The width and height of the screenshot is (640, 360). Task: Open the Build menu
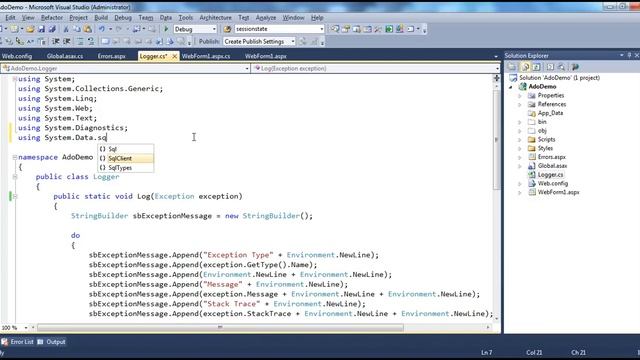(101, 18)
